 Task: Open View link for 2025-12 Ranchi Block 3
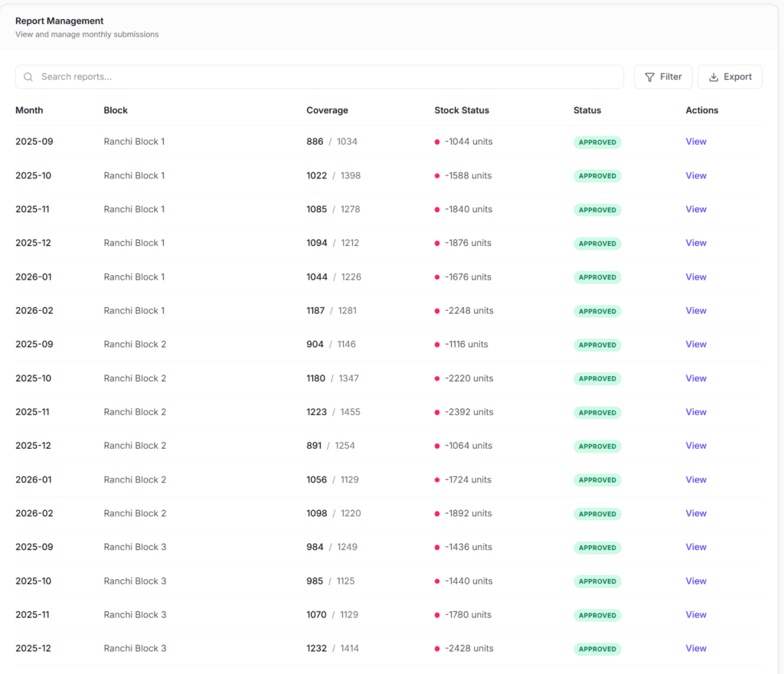coord(695,649)
